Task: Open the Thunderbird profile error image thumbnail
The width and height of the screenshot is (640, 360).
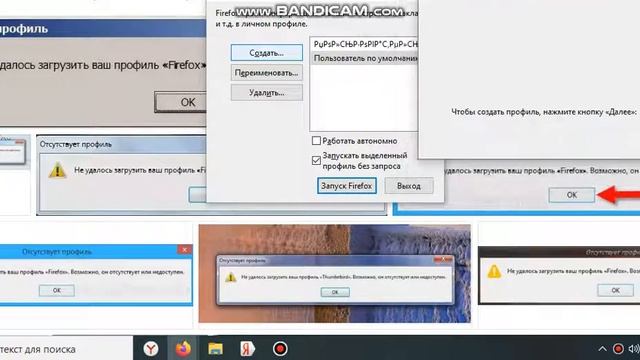Action: (335, 273)
